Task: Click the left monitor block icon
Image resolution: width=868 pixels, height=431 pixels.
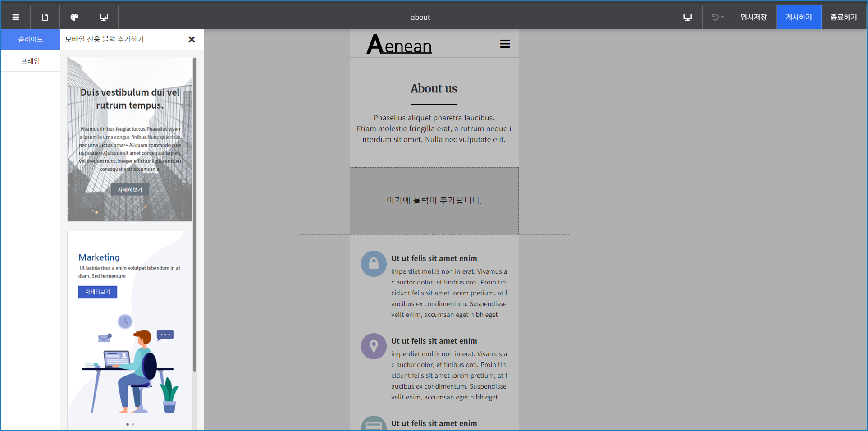Action: tap(104, 17)
